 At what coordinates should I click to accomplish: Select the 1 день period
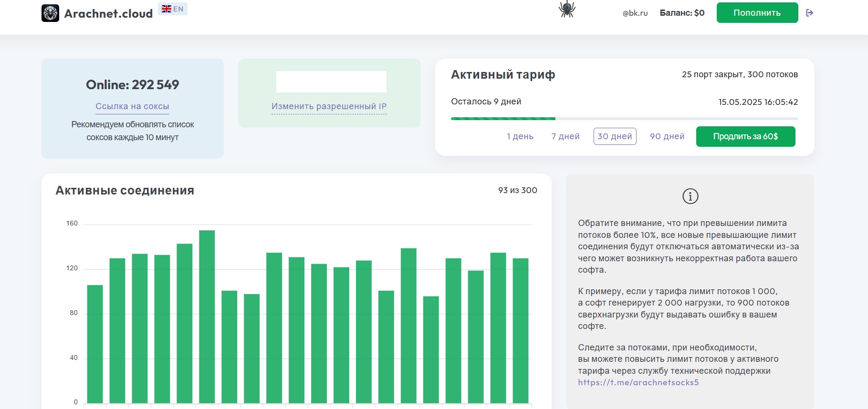pyautogui.click(x=520, y=136)
